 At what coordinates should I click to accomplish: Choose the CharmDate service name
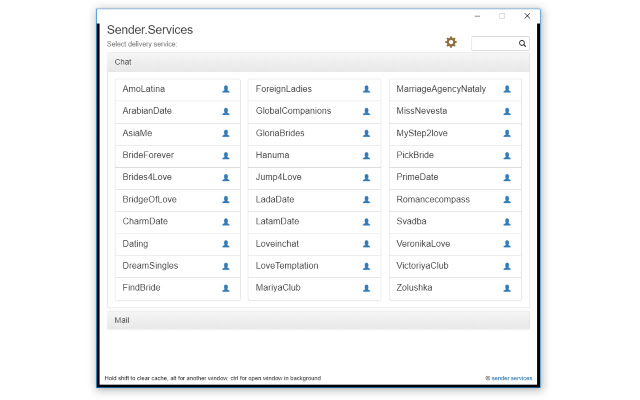tap(145, 221)
